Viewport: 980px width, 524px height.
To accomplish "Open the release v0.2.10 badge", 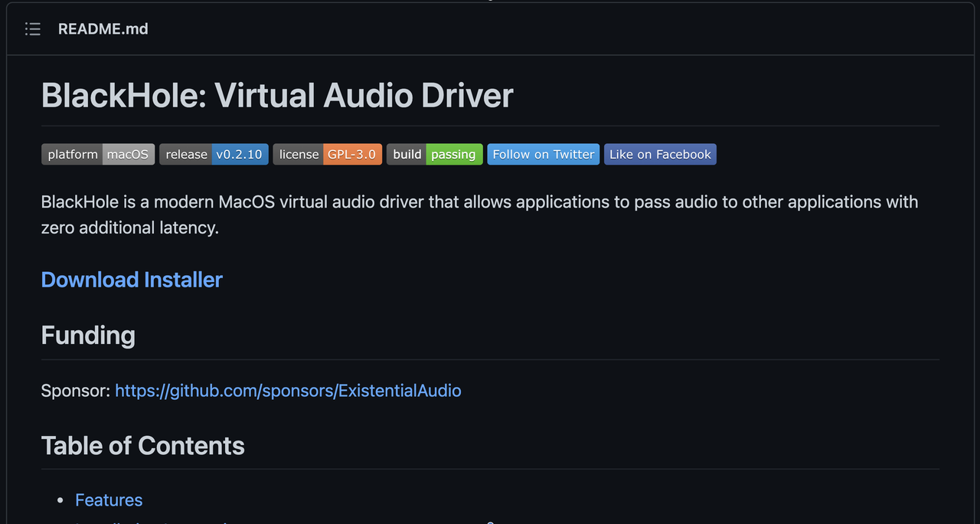I will (x=214, y=154).
